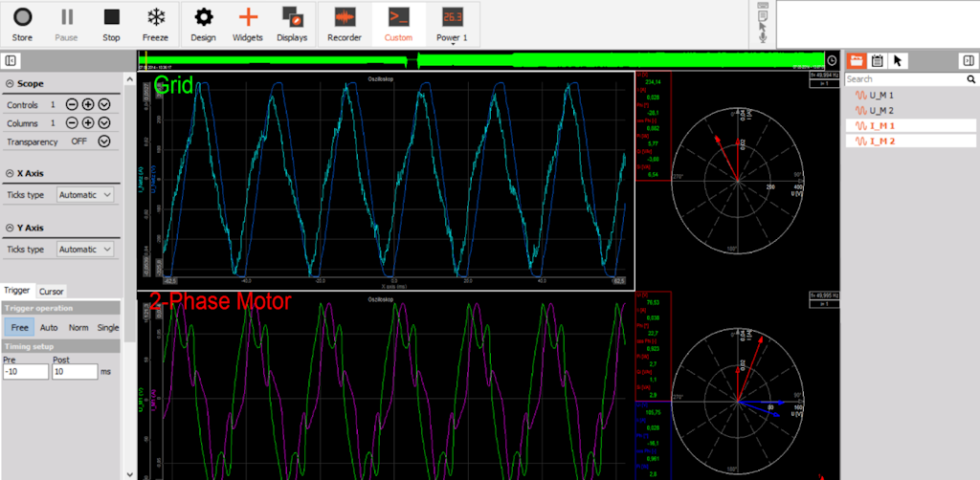Select Free trigger operation

coord(20,327)
